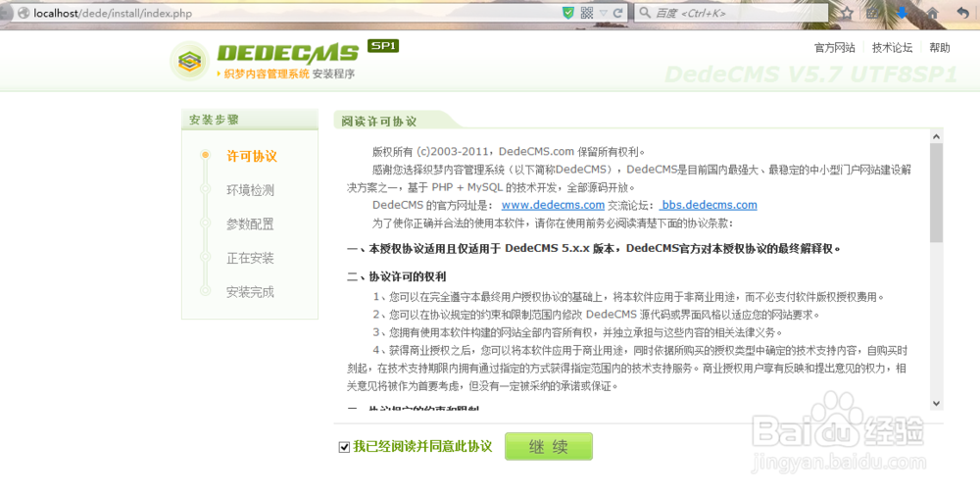Select the 环境检测 install step
Viewport: 980px width, 496px height.
[x=250, y=190]
